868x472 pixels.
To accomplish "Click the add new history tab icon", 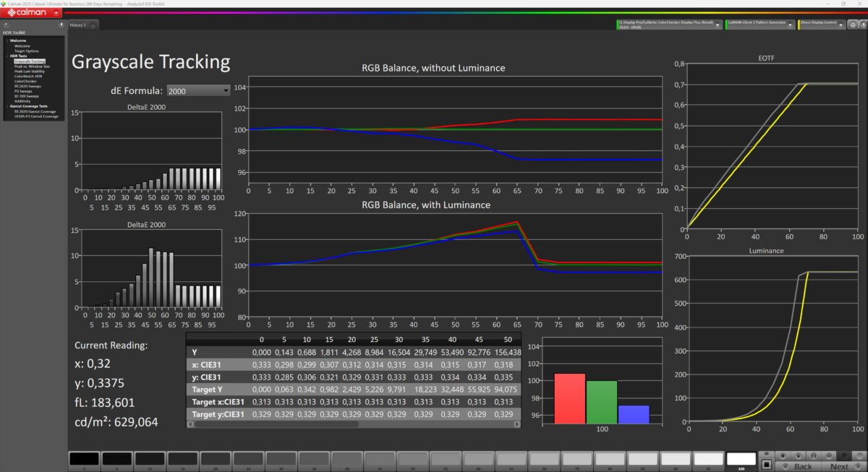I will coord(95,25).
